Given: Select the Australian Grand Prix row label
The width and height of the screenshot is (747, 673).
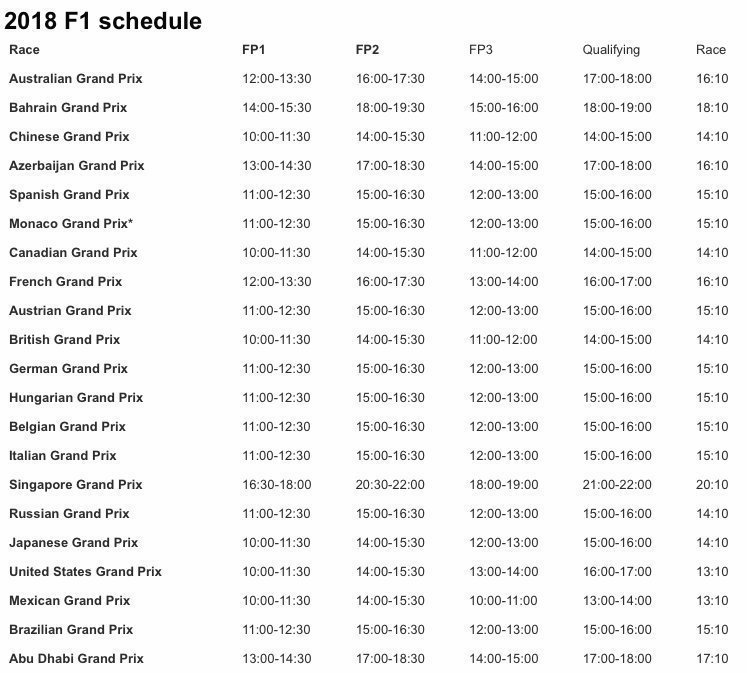Looking at the screenshot, I should click(x=76, y=79).
